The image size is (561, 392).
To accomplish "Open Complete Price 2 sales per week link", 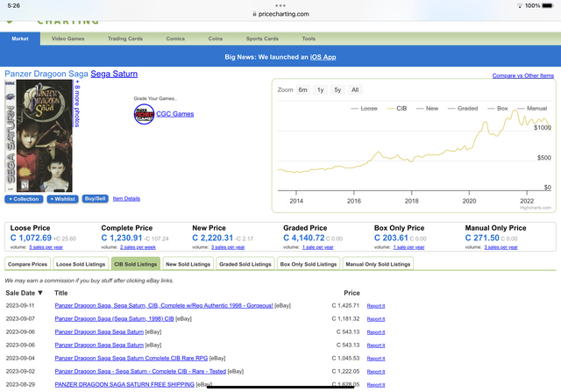I will [x=138, y=247].
